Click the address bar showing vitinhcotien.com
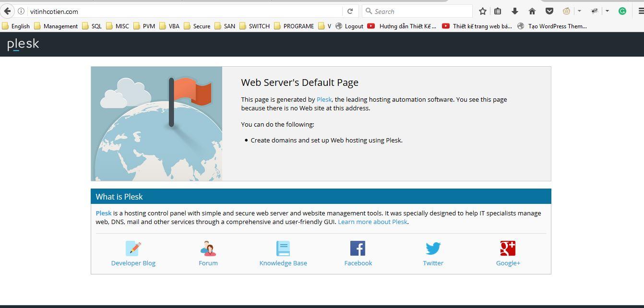The width and height of the screenshot is (644, 308). [185, 11]
